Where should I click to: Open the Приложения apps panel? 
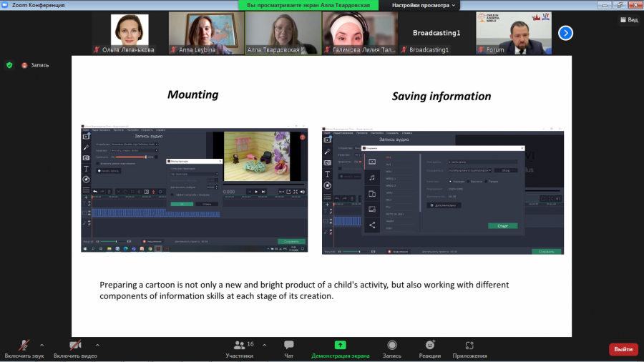(469, 349)
